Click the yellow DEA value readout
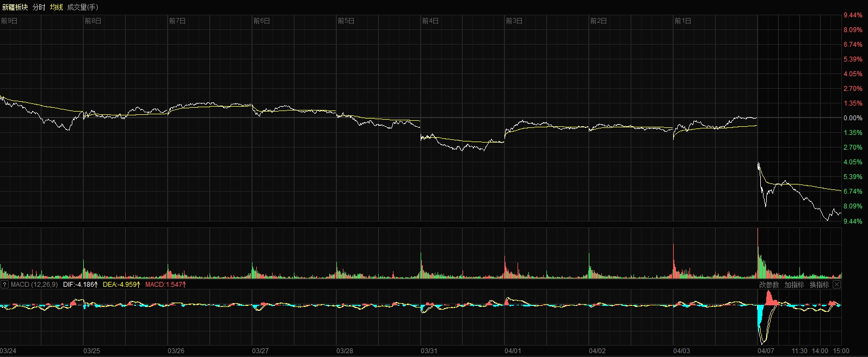The image size is (868, 357). click(x=121, y=285)
